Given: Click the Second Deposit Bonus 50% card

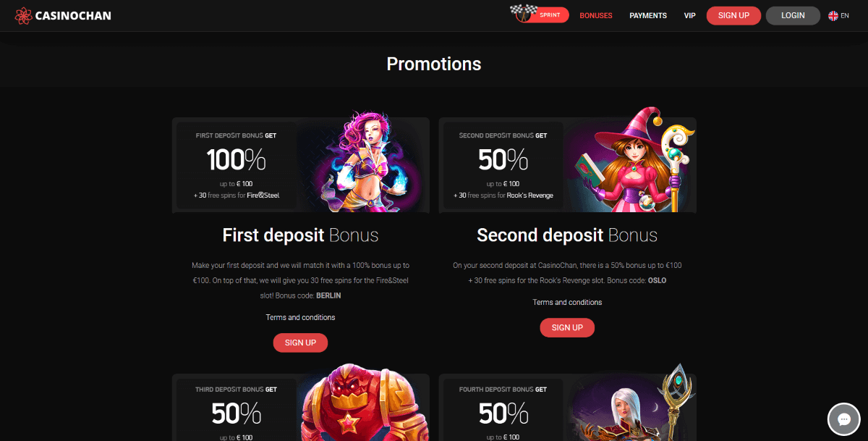Looking at the screenshot, I should 503,165.
